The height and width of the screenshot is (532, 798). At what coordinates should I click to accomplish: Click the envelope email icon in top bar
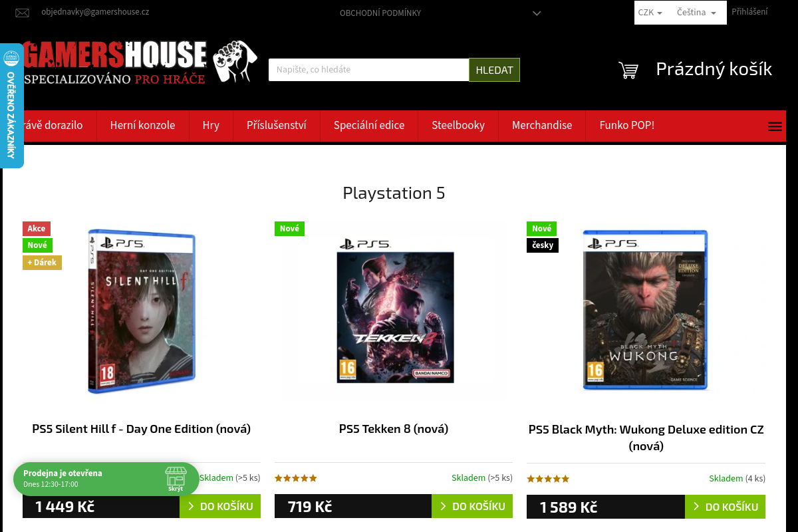coord(22,12)
